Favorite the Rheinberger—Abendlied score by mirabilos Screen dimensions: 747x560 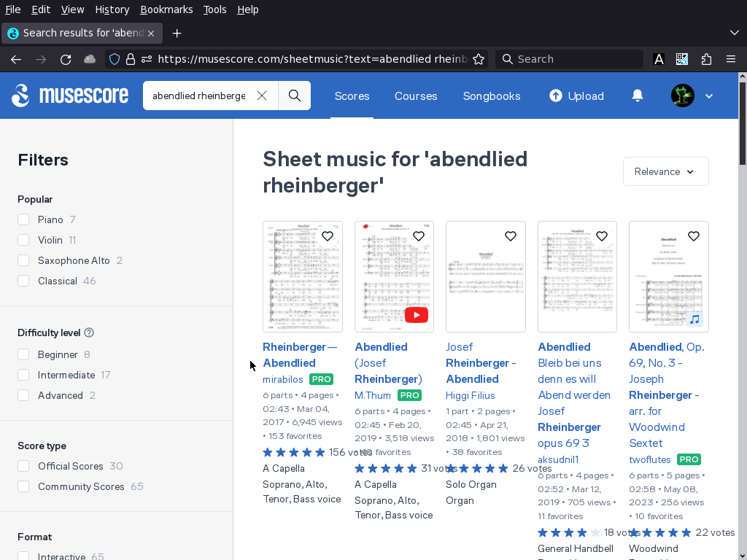click(328, 236)
